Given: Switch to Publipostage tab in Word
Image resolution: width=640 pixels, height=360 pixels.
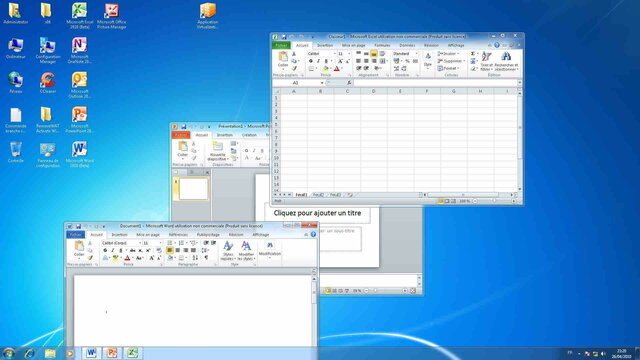Looking at the screenshot, I should [208, 235].
